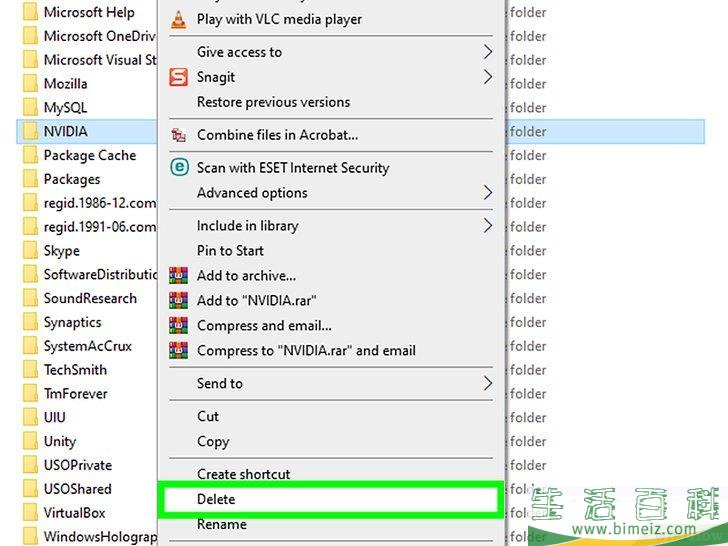Choose Rename in the context menu
Viewport: 728px width, 546px height.
221,524
